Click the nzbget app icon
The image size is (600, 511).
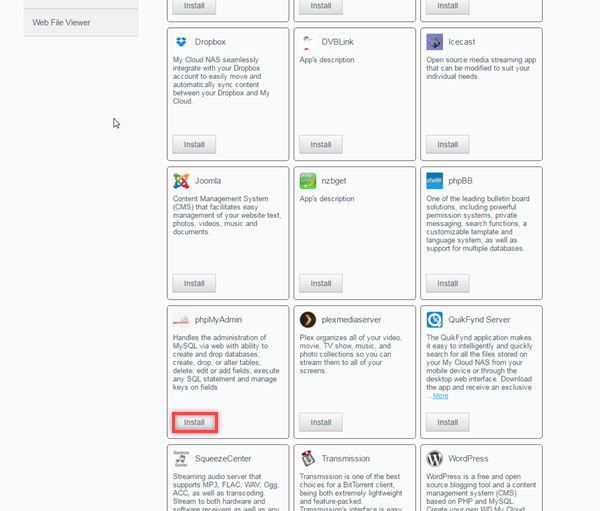(x=308, y=181)
